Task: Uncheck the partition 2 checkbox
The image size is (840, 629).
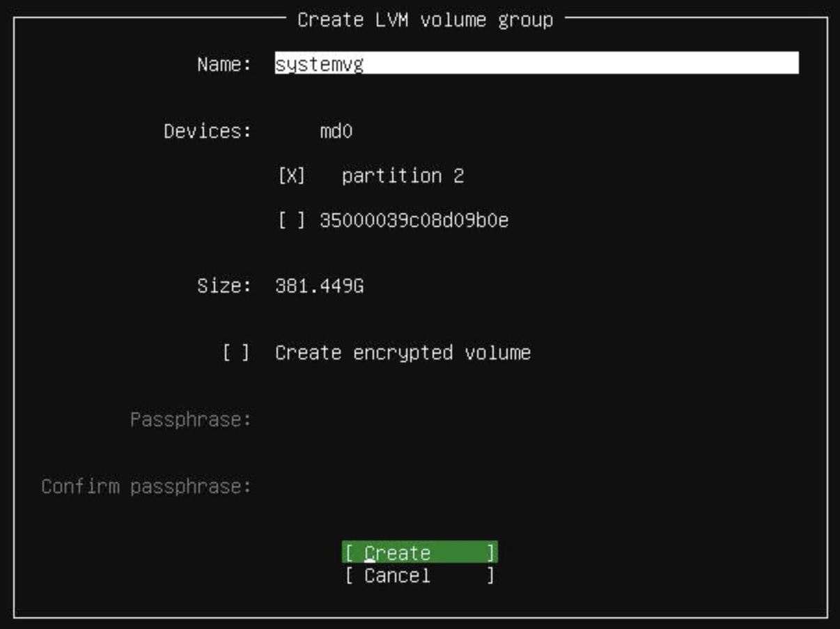Action: tap(291, 176)
